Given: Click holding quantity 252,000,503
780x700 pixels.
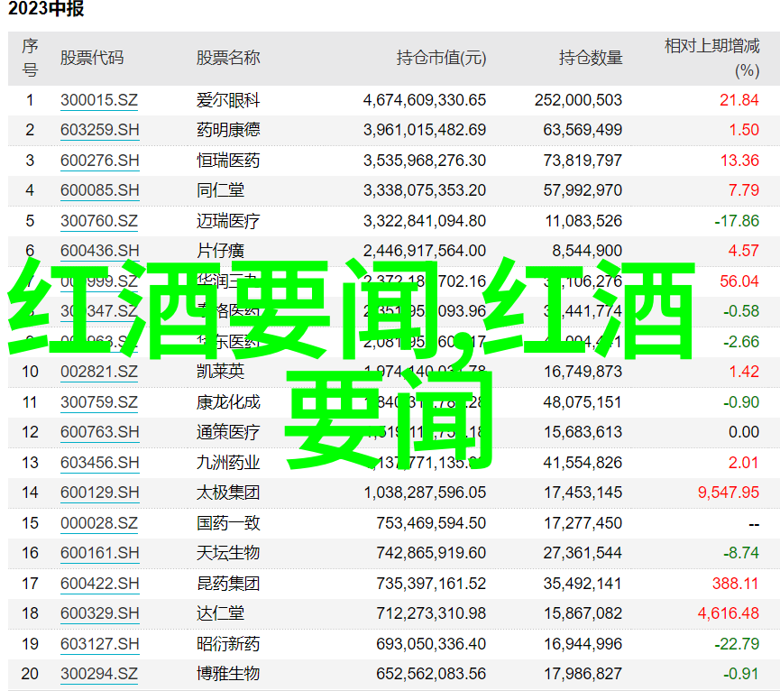Looking at the screenshot, I should click(578, 100).
